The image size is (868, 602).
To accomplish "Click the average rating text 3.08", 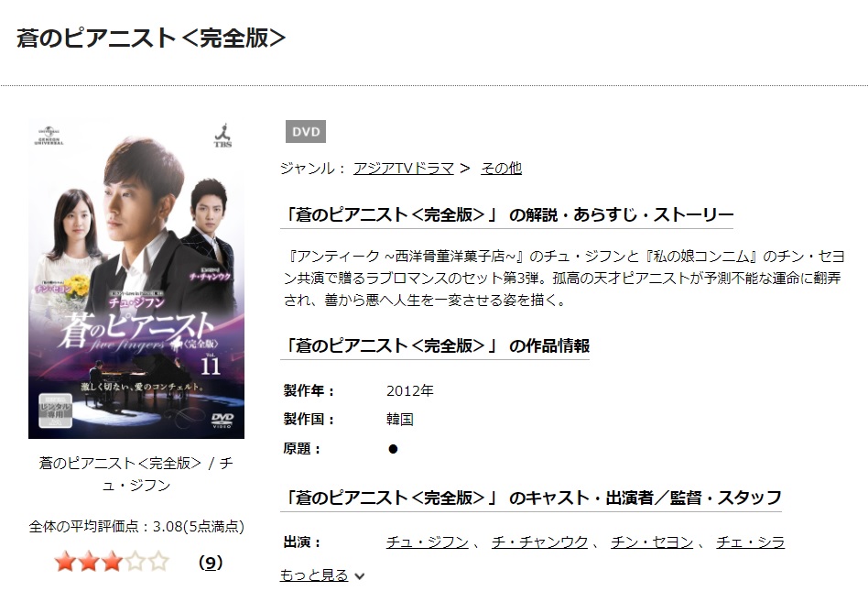I will (x=168, y=526).
